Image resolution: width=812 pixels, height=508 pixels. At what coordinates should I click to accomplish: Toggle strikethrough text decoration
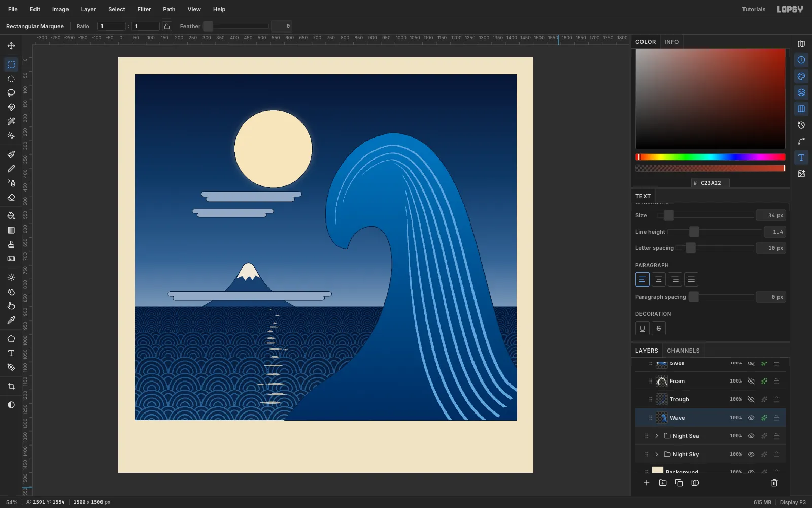[659, 328]
